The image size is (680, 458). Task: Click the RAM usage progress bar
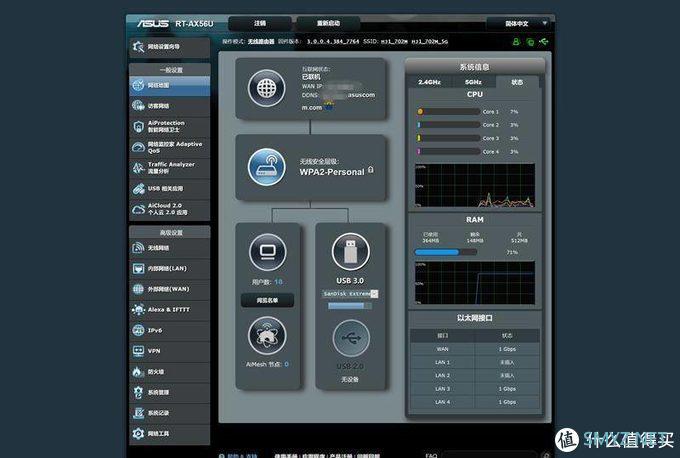pyautogui.click(x=446, y=252)
